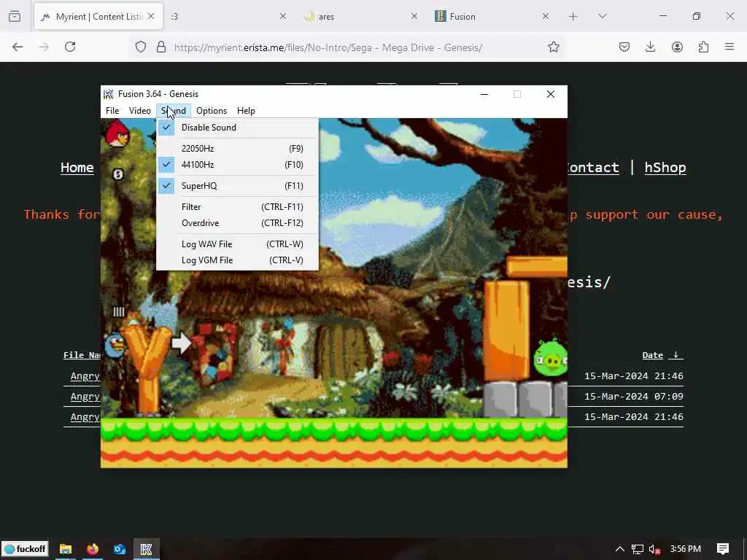Open the Start button labeled fuckoff

click(x=26, y=549)
